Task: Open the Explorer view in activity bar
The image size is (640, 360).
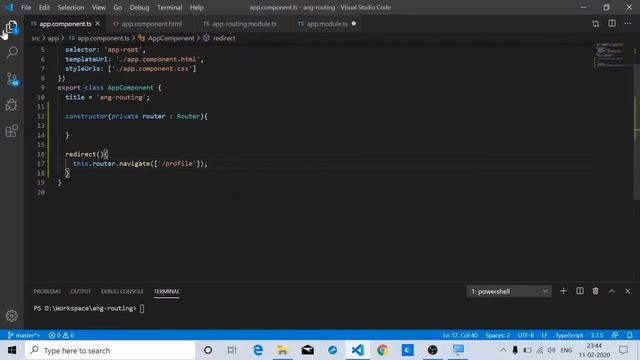Action: (11, 27)
